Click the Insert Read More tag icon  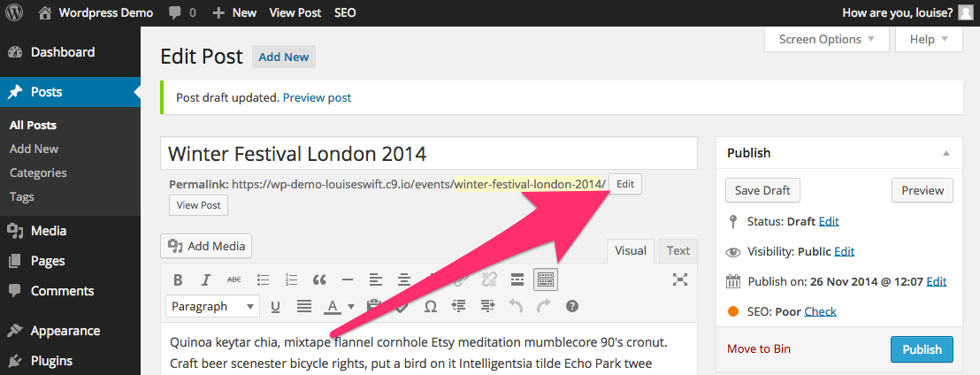coord(517,279)
